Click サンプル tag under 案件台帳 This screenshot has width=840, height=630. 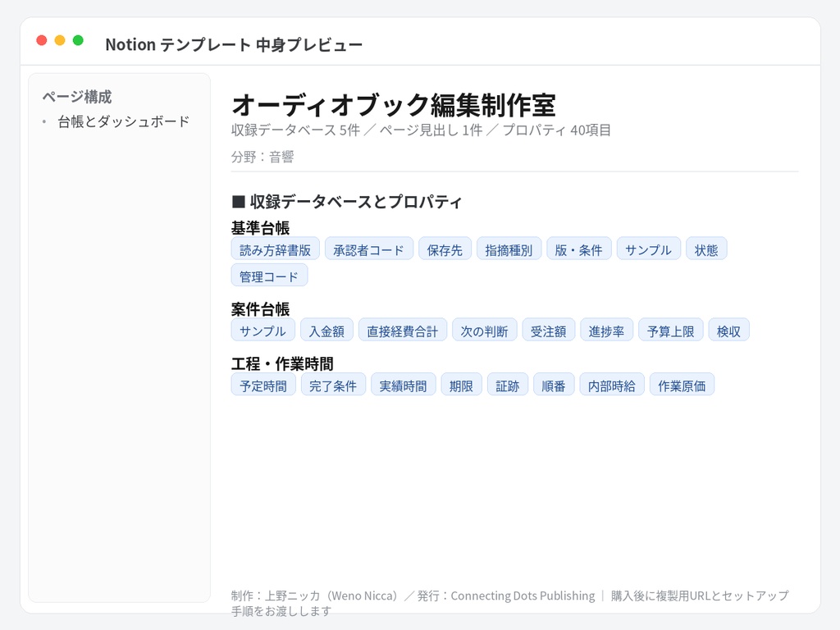262,330
